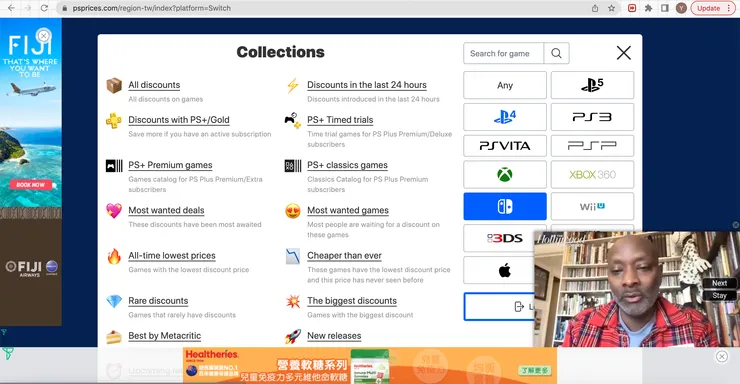
Task: Click the Healtheries banner ad
Action: click(x=370, y=366)
